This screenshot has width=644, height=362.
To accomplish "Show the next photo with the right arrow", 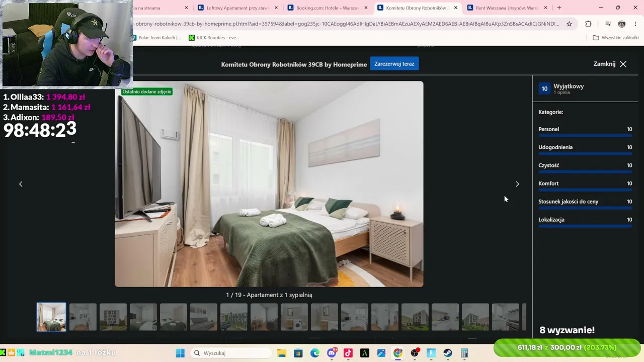I will click(517, 184).
